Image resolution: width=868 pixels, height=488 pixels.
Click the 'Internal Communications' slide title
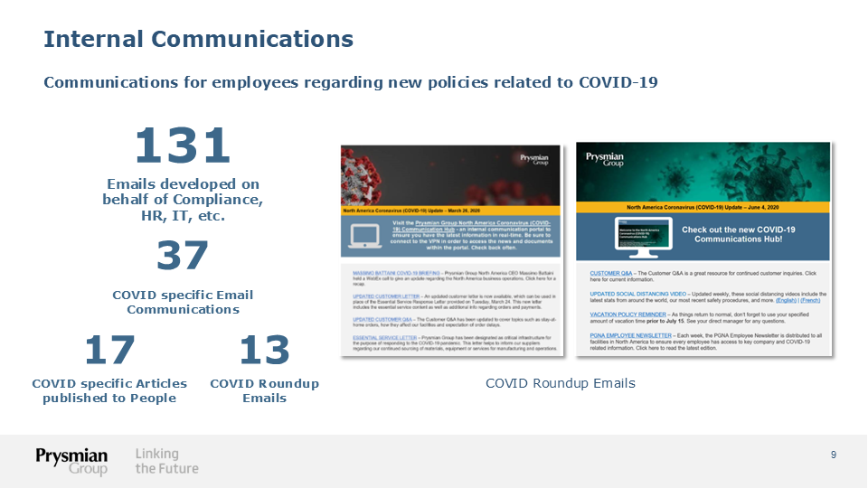[x=198, y=39]
